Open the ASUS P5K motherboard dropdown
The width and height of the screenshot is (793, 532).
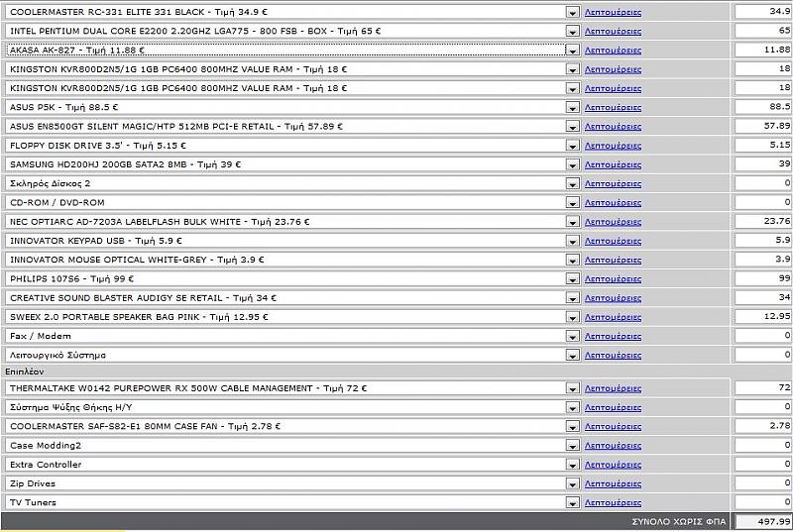pyautogui.click(x=572, y=108)
